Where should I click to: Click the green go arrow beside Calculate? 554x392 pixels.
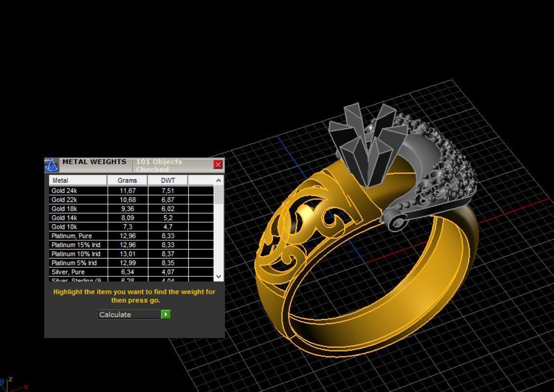166,314
